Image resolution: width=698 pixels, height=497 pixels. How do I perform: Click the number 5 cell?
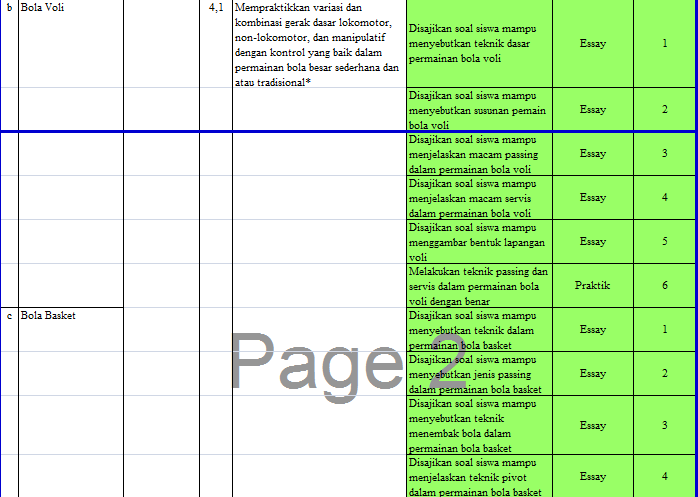coord(664,241)
